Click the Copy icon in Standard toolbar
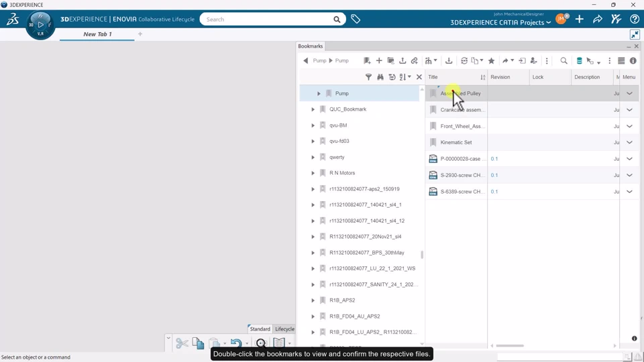This screenshot has height=362, width=644. [198, 343]
